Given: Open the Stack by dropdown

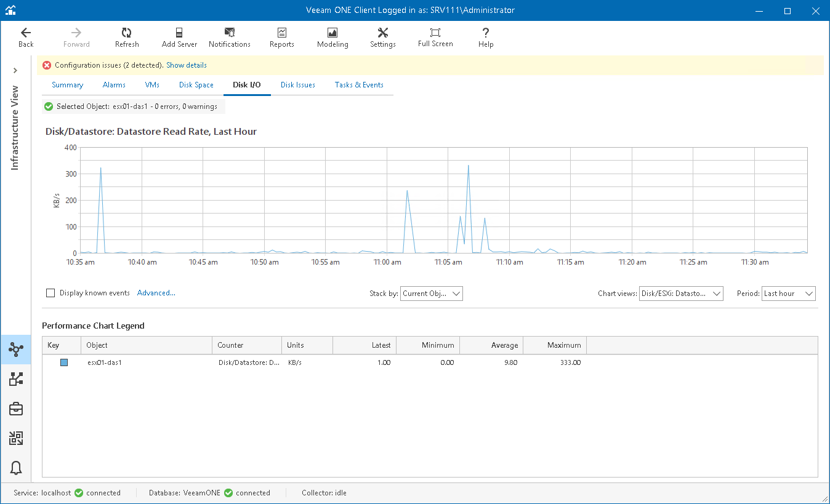Looking at the screenshot, I should click(431, 294).
